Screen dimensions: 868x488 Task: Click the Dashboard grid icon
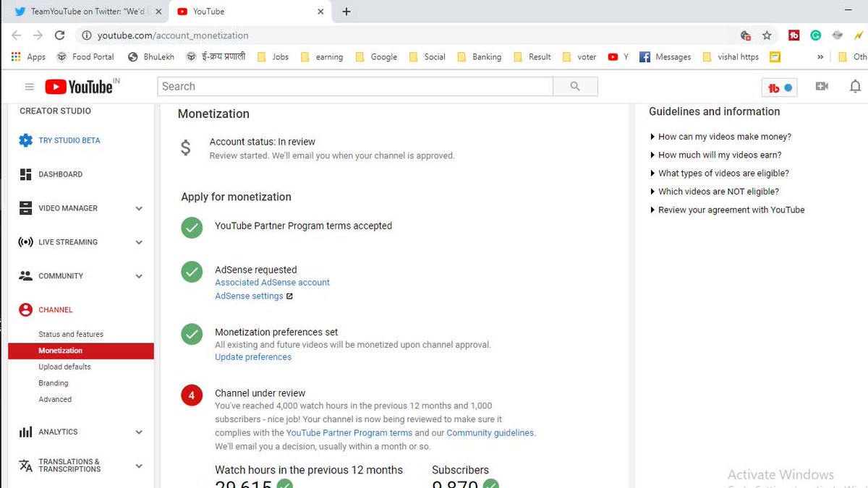(x=26, y=174)
